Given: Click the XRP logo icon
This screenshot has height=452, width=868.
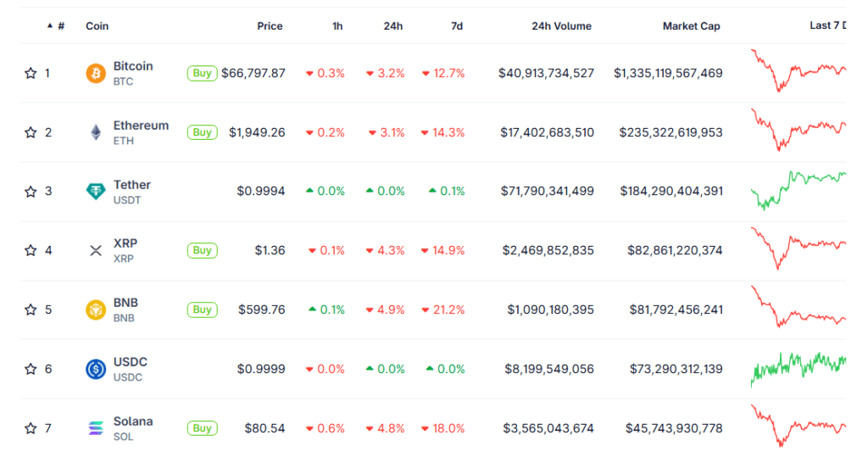Looking at the screenshot, I should 96,250.
